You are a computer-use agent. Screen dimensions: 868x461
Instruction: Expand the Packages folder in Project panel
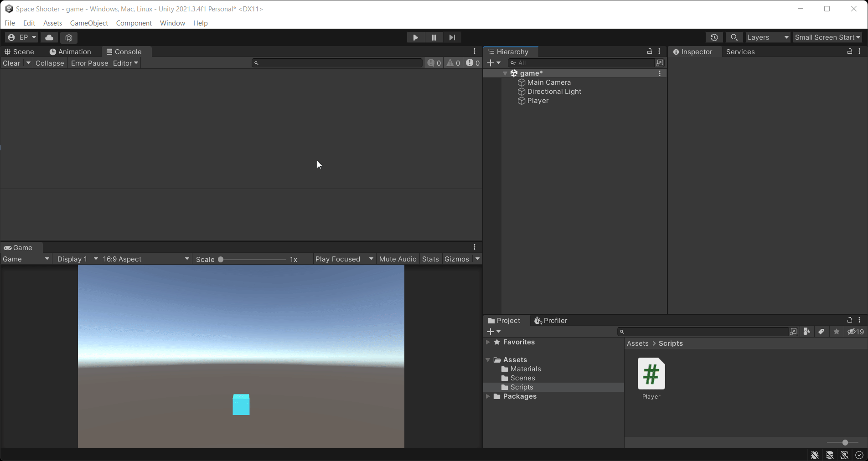(488, 396)
